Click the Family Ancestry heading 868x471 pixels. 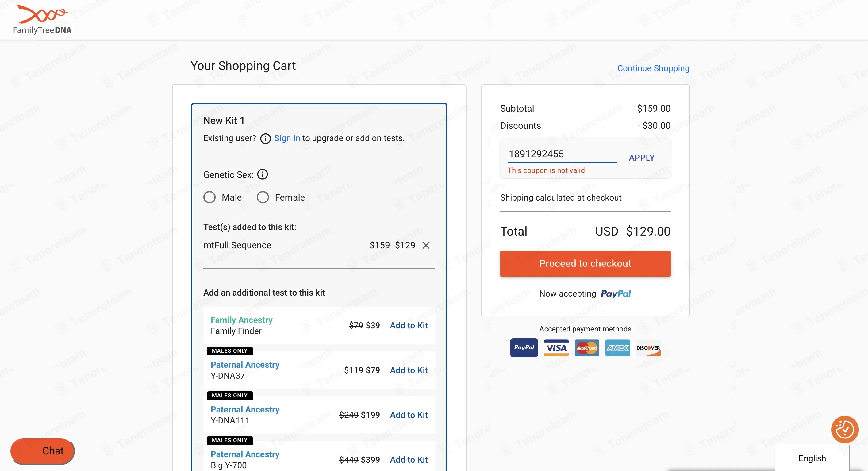[x=242, y=320]
